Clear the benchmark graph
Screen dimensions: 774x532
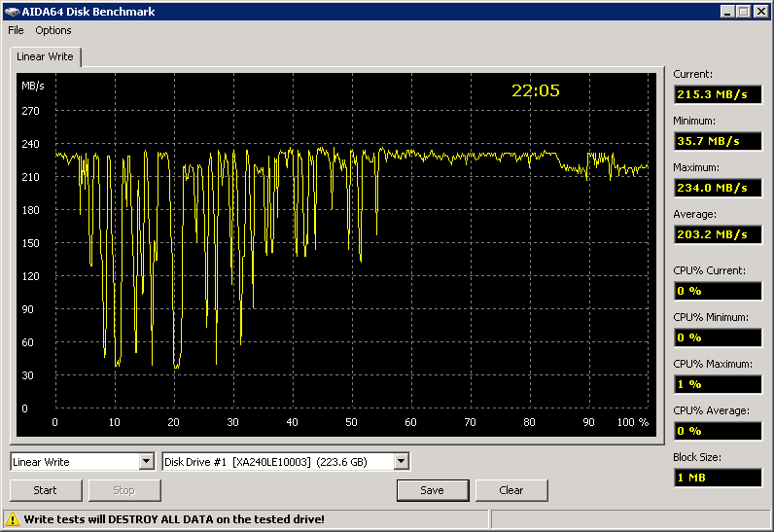511,490
